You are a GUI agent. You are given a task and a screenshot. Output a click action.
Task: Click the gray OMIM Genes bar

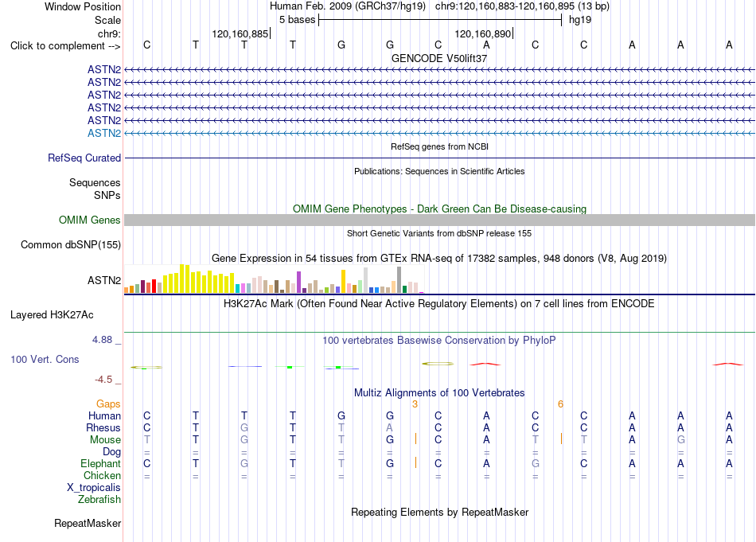coord(439,220)
